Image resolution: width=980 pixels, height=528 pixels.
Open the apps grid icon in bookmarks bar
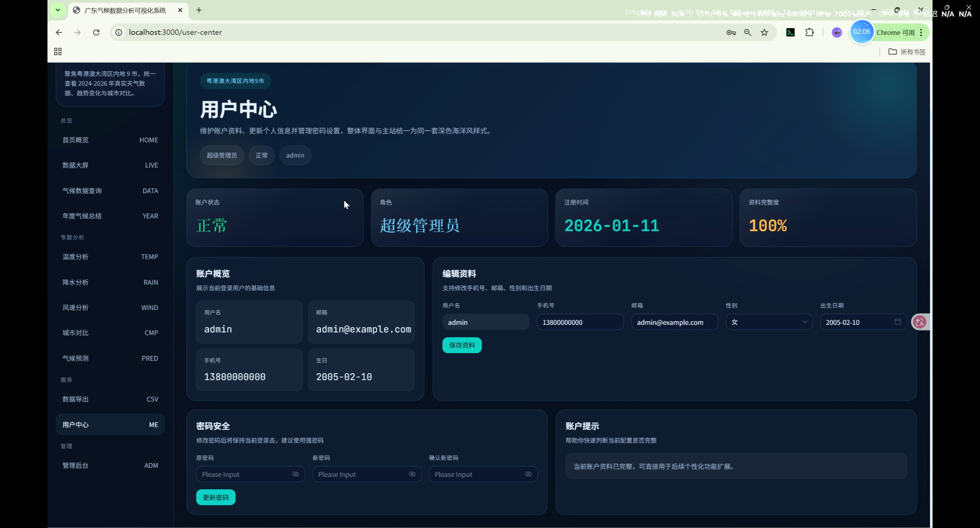pyautogui.click(x=58, y=52)
